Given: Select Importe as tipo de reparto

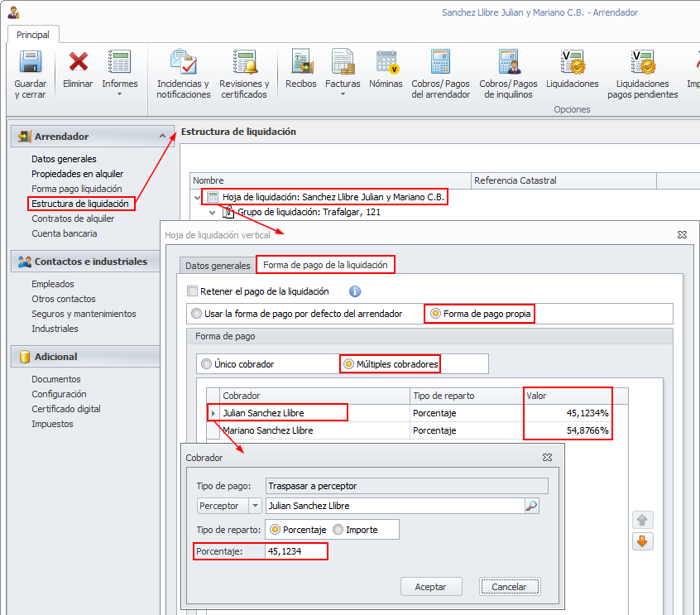Looking at the screenshot, I should click(x=338, y=530).
